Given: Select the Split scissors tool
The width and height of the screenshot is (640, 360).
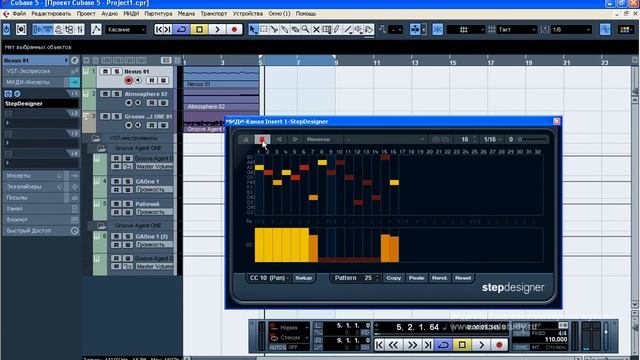Looking at the screenshot, I should 274,29.
